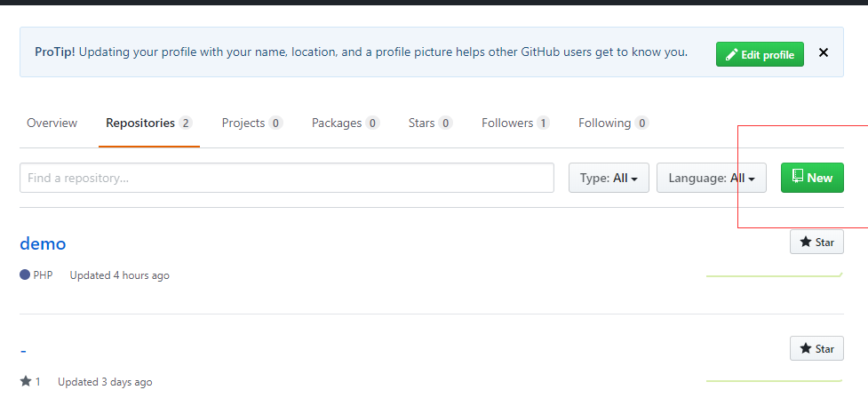Open the Following tab
The image size is (868, 398).
pyautogui.click(x=613, y=123)
